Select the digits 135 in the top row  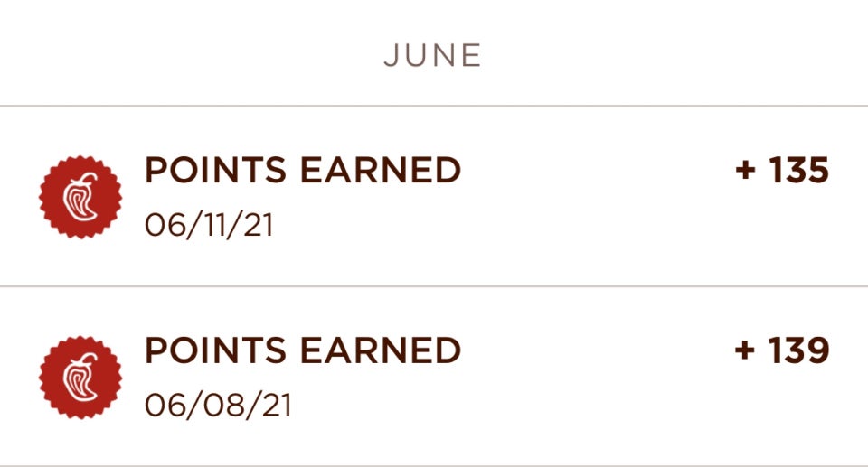798,170
